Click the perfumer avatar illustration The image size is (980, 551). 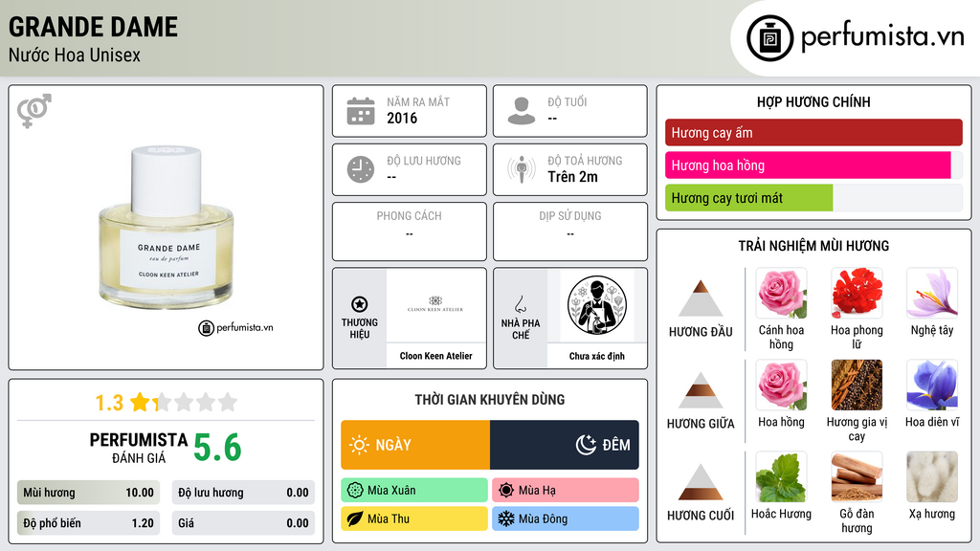(597, 305)
